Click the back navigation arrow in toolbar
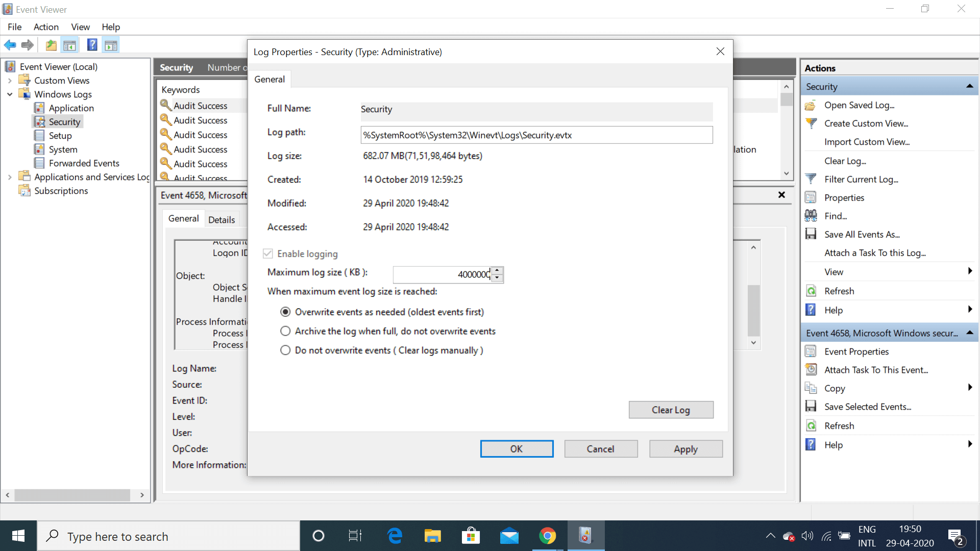The width and height of the screenshot is (980, 551). point(10,45)
